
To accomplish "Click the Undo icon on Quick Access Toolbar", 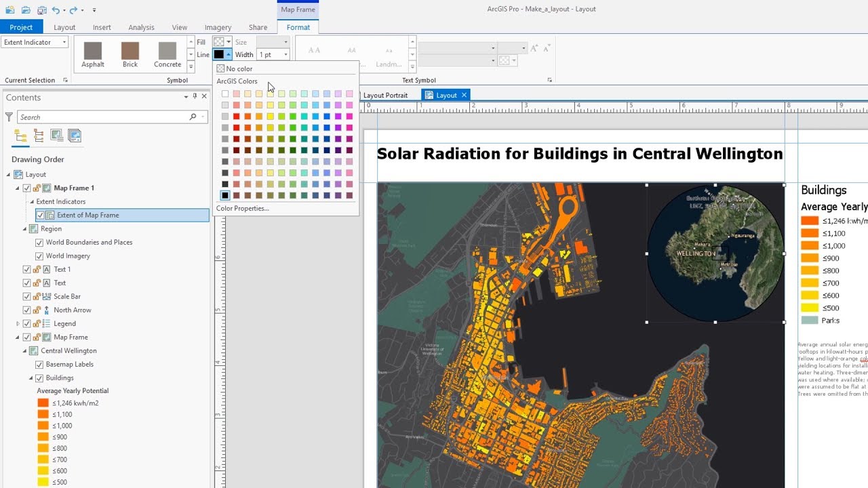I will (54, 9).
